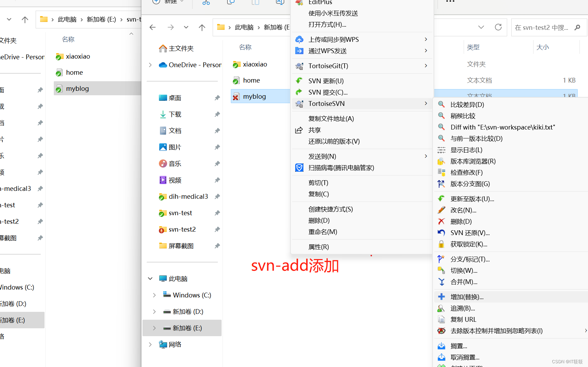This screenshot has width=588, height=367.
Task: Click the revision graph icon 版本分支图(G)
Action: tap(441, 184)
